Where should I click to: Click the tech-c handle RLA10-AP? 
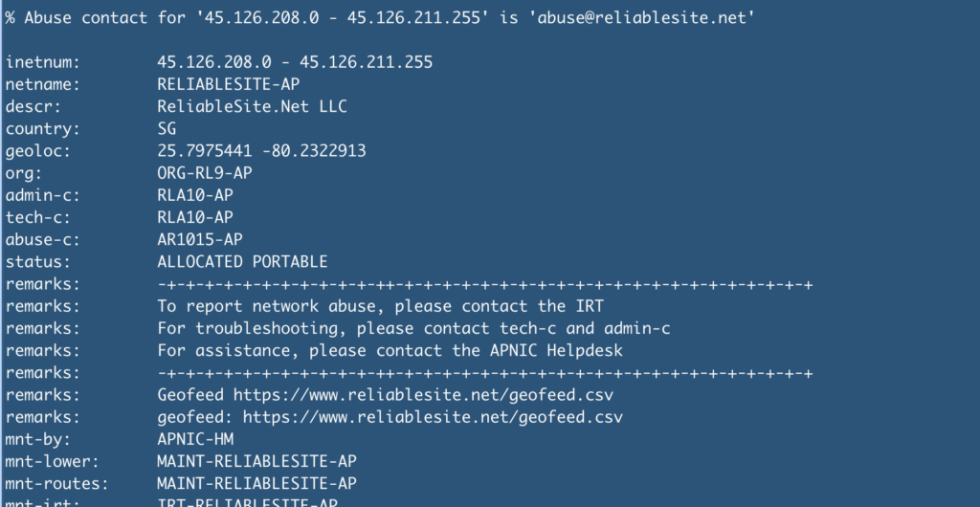coord(195,217)
